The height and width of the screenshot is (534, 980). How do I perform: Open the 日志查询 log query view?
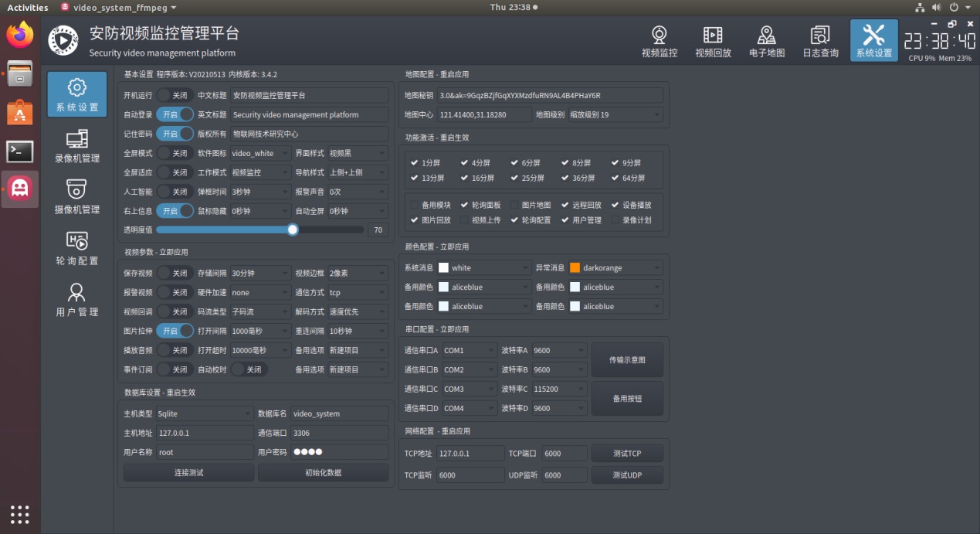tap(820, 42)
